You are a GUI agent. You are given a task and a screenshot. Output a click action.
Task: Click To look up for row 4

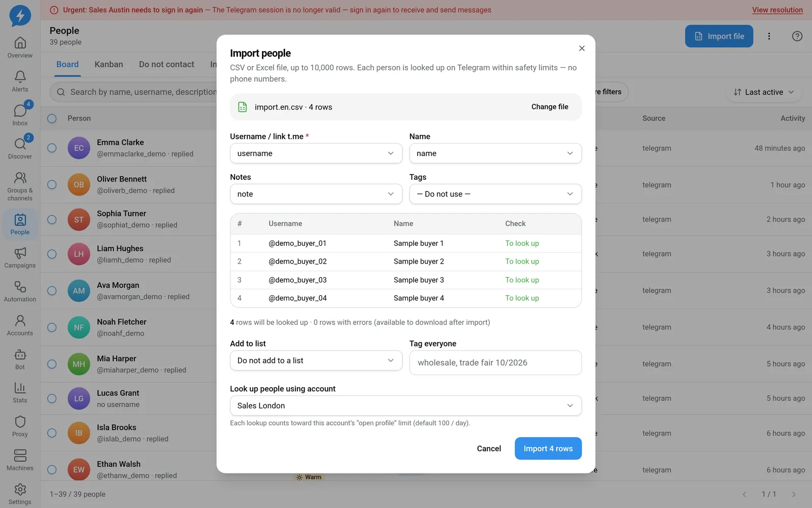(x=522, y=298)
